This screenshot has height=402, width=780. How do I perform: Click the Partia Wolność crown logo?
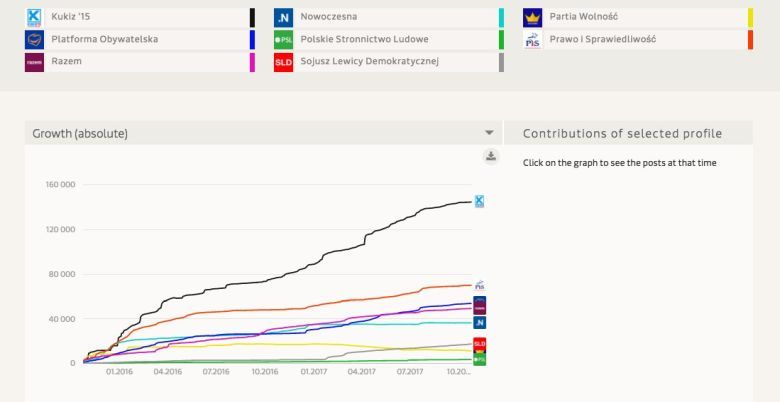(x=532, y=17)
